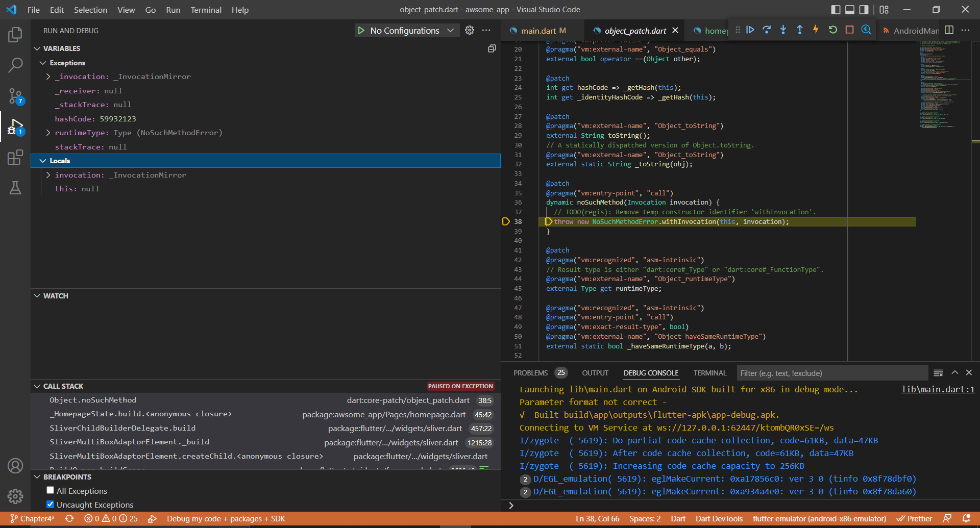Screen dimensions: 980x528
Task: Expand the invocation local variable
Action: tap(48, 175)
